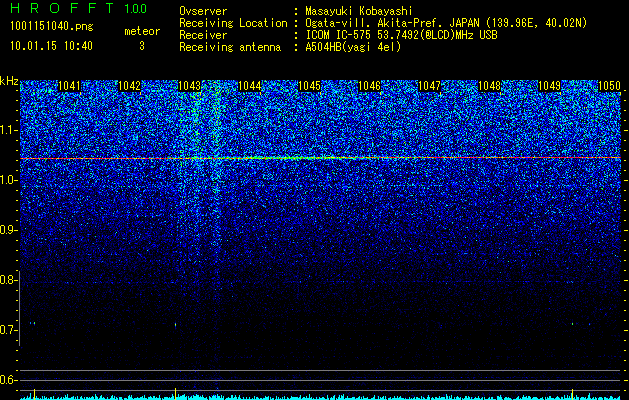Click the 1042 time marker
629x400 pixels.
[130, 86]
